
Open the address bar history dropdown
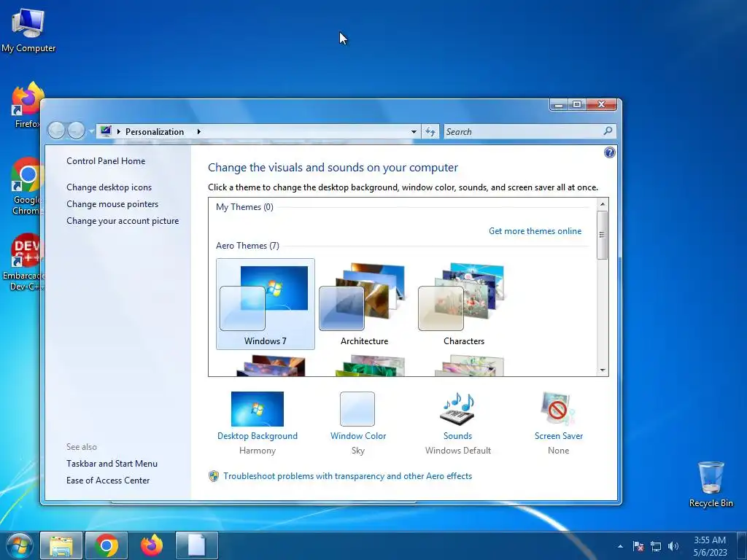pos(414,131)
